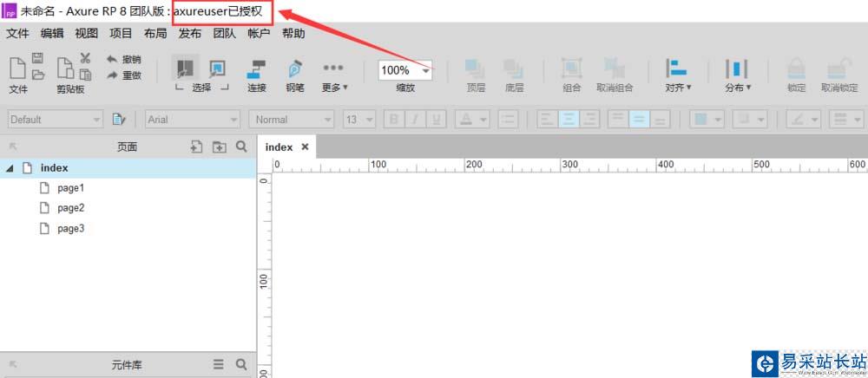Screen dimensions: 868x378
Task: Align text right
Action: [x=589, y=120]
